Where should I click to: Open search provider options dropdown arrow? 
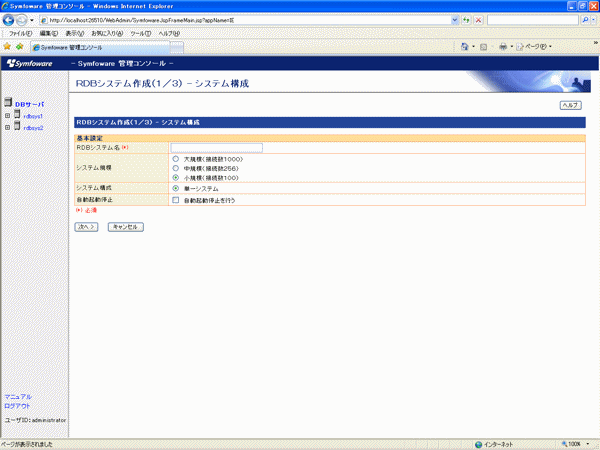593,20
